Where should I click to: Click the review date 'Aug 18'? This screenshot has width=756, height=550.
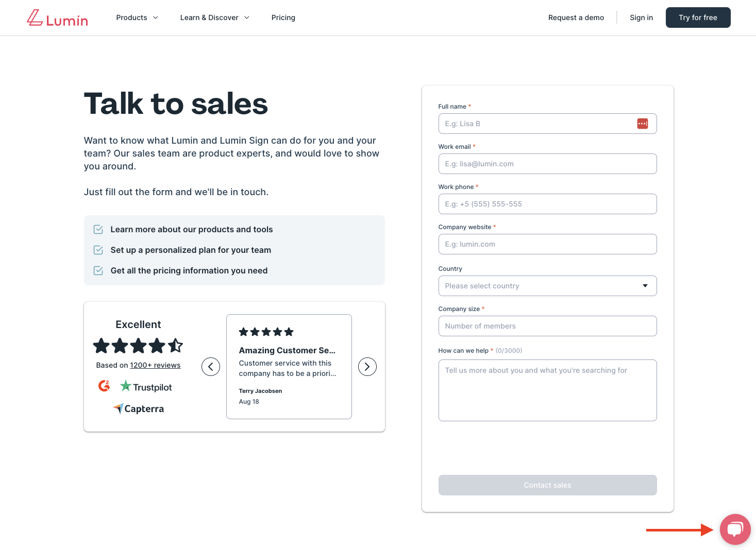click(249, 402)
